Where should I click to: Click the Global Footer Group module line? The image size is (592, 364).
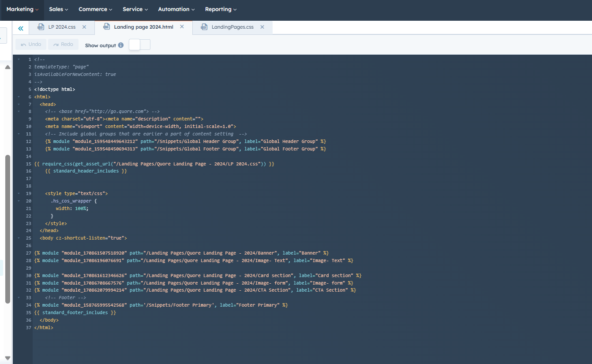tap(185, 149)
